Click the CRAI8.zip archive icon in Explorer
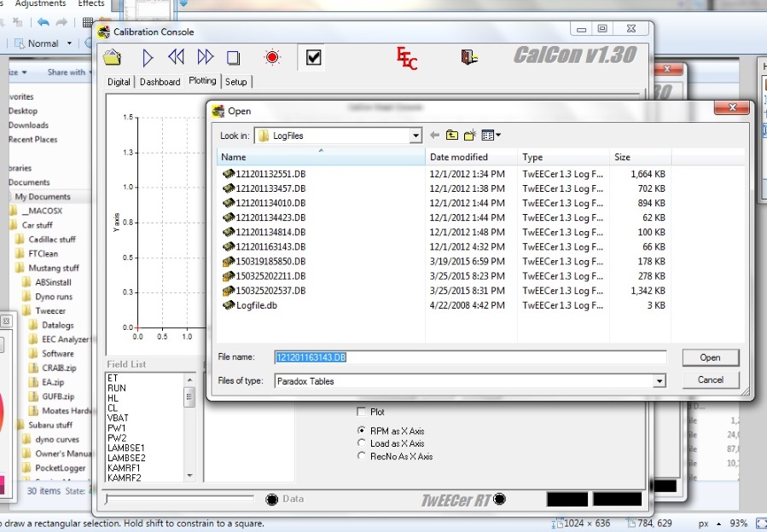Image resolution: width=767 pixels, height=532 pixels. pos(33,367)
